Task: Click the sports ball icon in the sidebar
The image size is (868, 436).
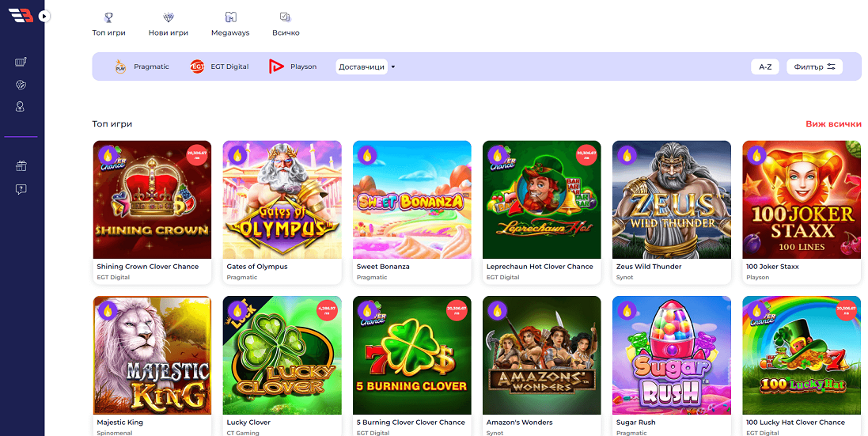Action: 21,85
